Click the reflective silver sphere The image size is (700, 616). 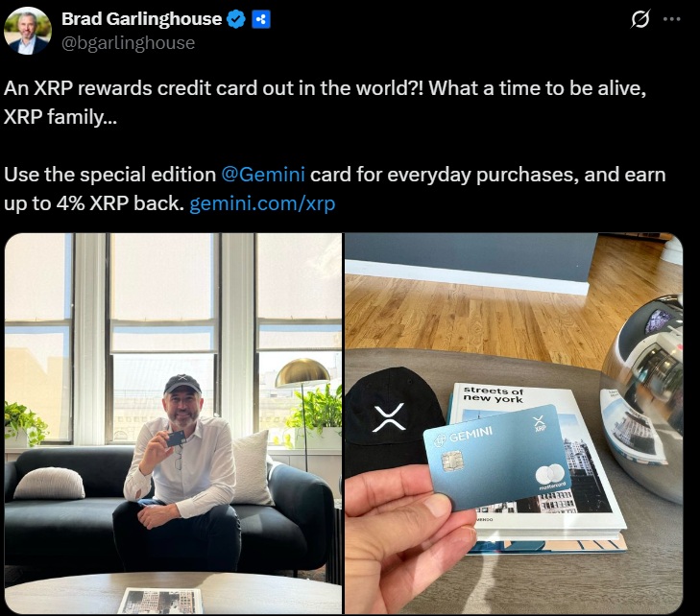pos(642,398)
